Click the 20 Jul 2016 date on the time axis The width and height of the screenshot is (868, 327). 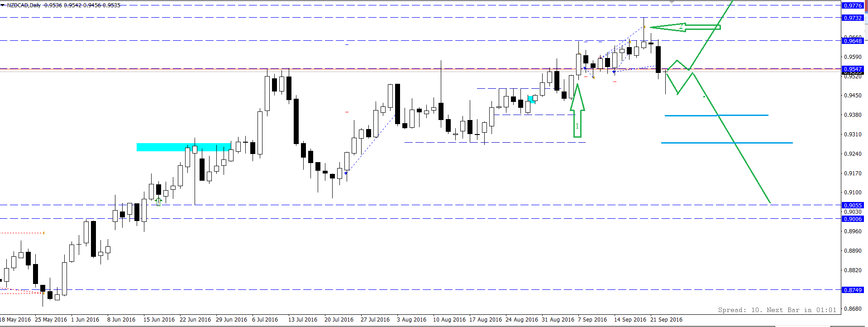pyautogui.click(x=339, y=320)
